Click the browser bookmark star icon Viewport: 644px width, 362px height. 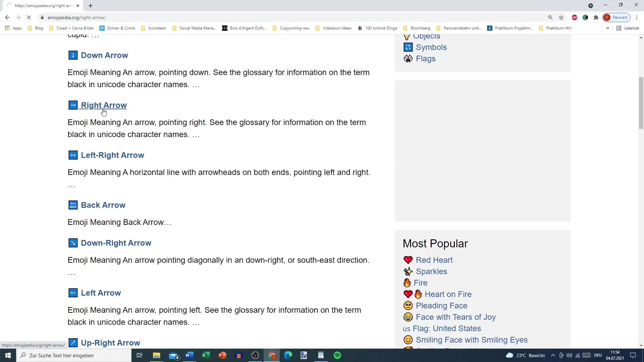pyautogui.click(x=561, y=17)
